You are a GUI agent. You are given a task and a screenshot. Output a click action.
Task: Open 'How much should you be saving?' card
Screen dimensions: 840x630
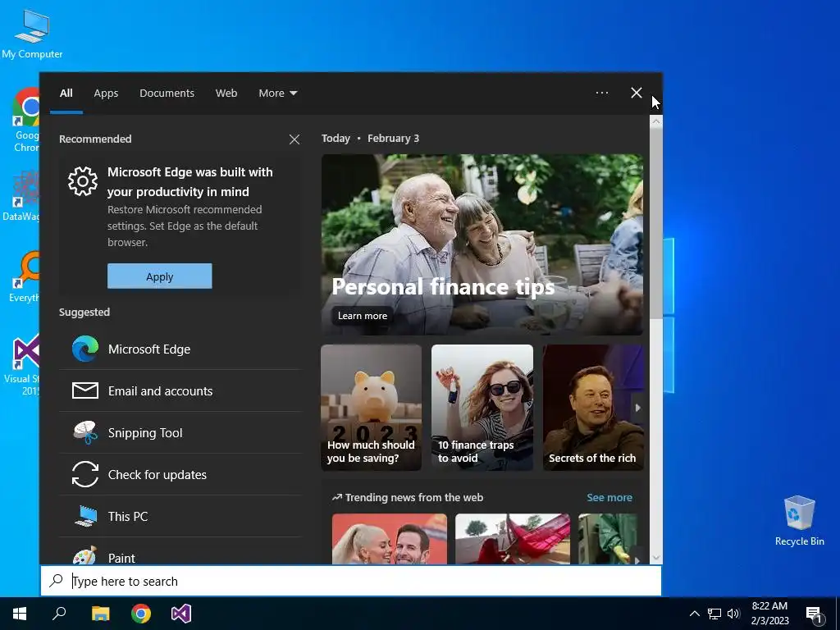(372, 408)
